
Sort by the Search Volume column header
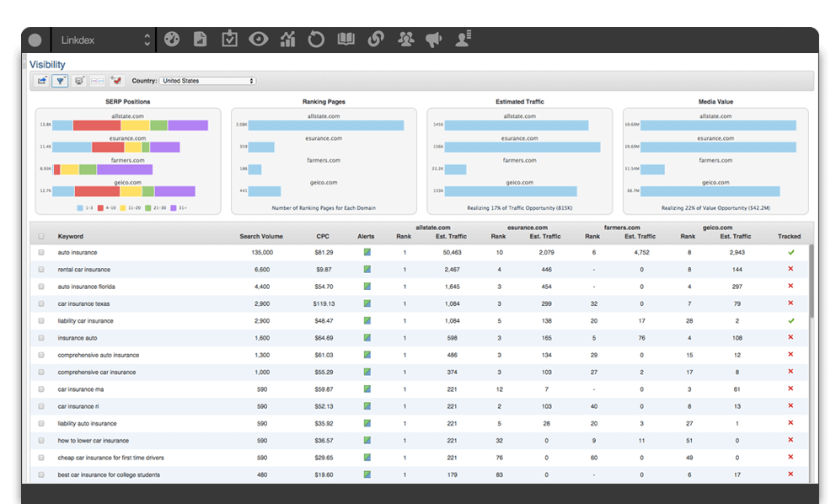(260, 237)
